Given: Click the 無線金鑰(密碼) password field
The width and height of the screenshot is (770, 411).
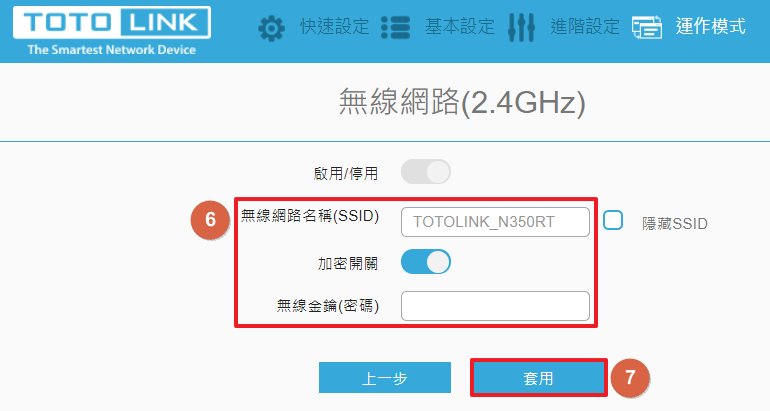Looking at the screenshot, I should pyautogui.click(x=495, y=306).
